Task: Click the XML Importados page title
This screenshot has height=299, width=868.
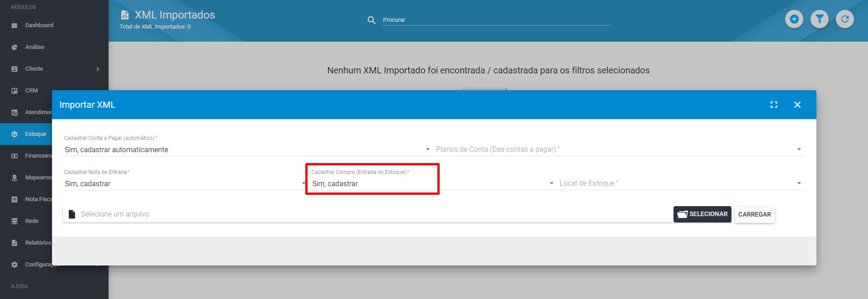Action: pyautogui.click(x=175, y=15)
